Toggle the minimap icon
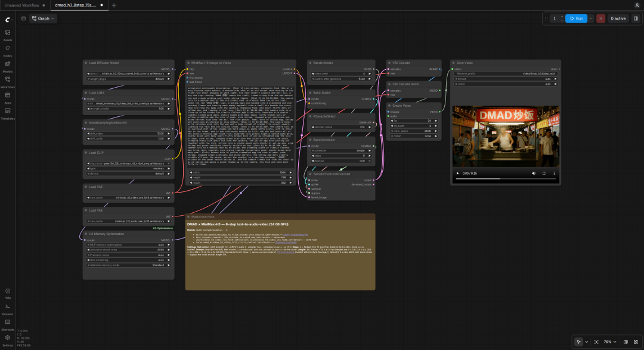644x350 pixels. (626, 342)
